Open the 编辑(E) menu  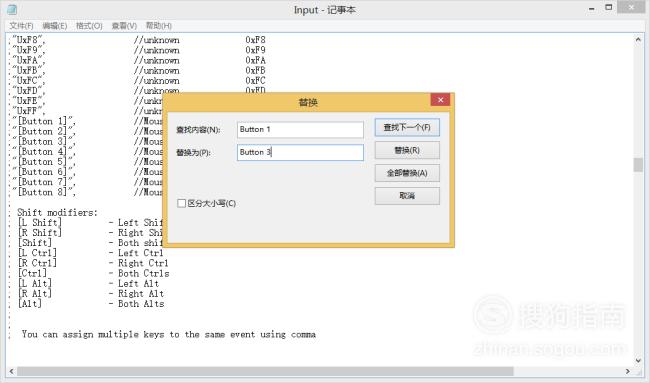point(55,26)
